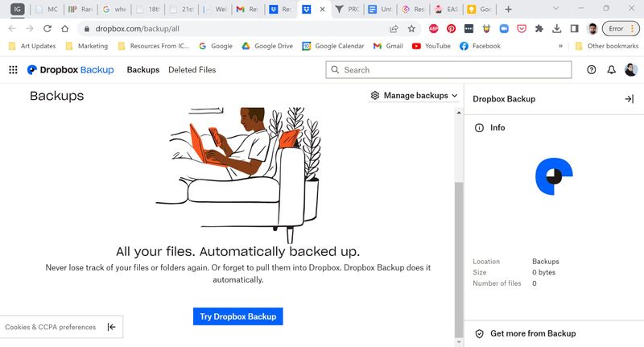Switch to the Deleted Files tab
Viewport: 644px width, 347px height.
pos(192,70)
